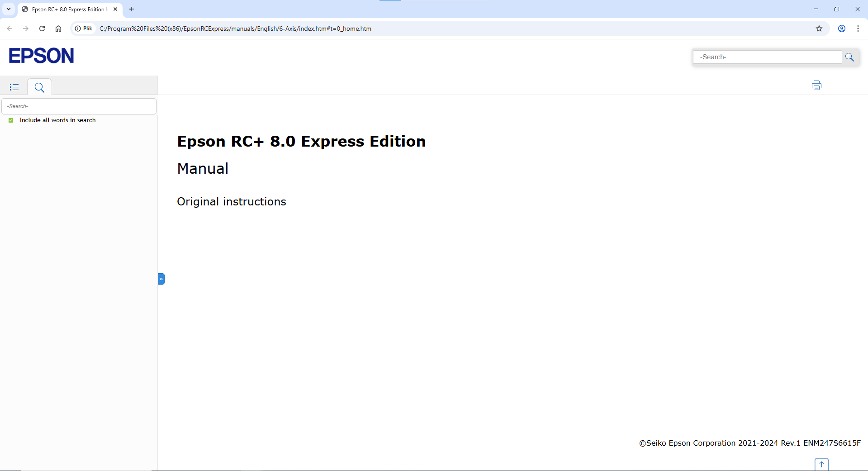Image resolution: width=868 pixels, height=471 pixels.
Task: Open a new browser tab
Action: tap(132, 9)
